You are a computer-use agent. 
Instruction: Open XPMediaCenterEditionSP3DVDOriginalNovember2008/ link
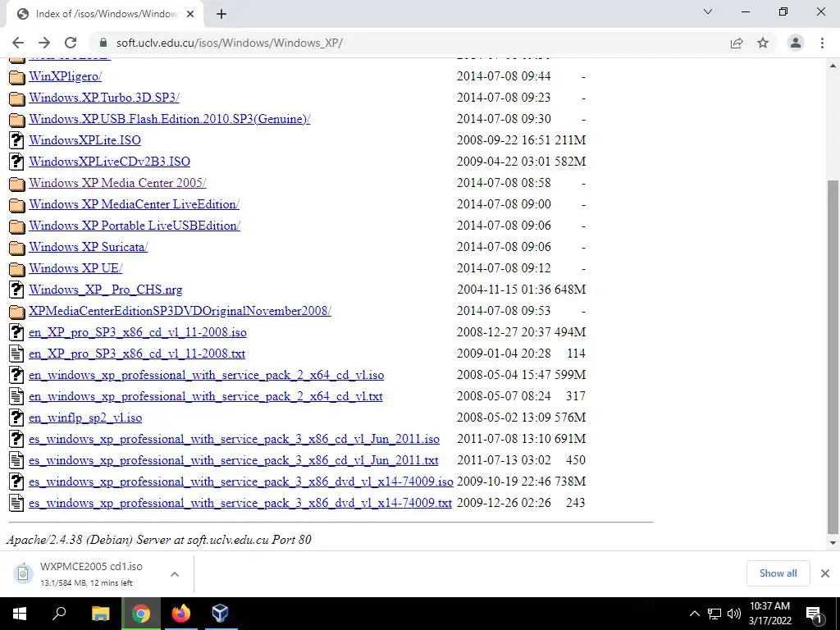[x=180, y=311]
